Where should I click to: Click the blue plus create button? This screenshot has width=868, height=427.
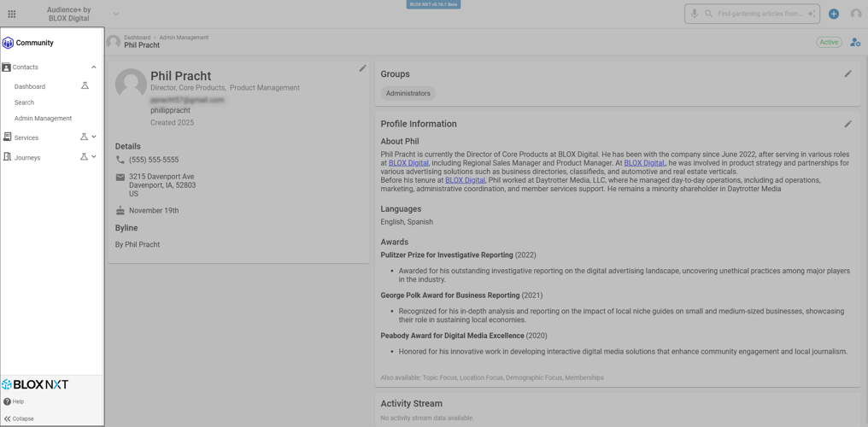(833, 14)
